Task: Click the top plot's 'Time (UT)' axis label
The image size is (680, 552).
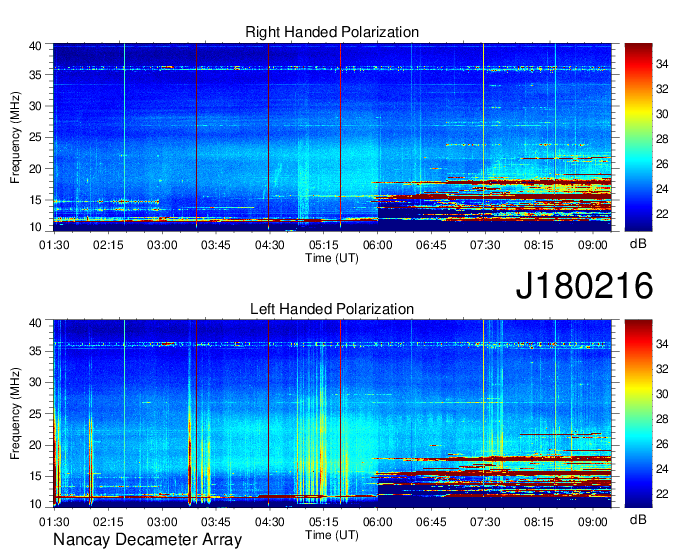Action: tap(332, 258)
